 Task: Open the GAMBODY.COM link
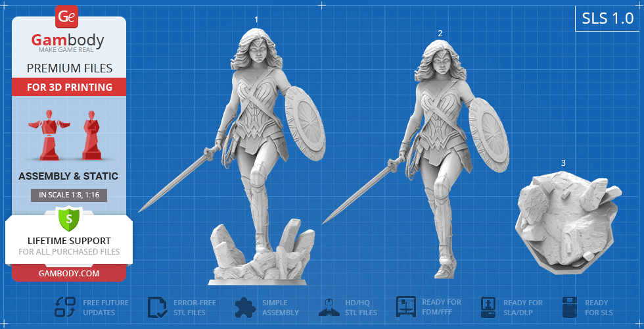tap(69, 273)
